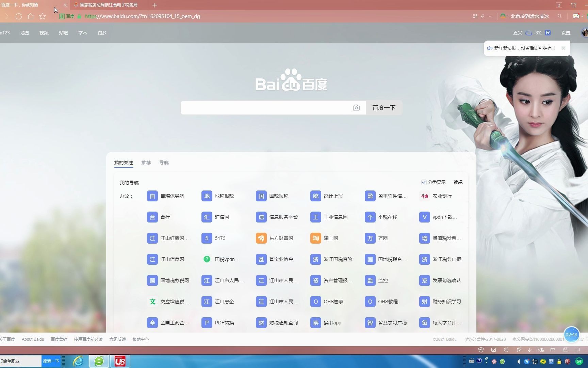Click the window count badge showing 2
Image resolution: width=588 pixels, height=368 pixels.
tap(559, 5)
